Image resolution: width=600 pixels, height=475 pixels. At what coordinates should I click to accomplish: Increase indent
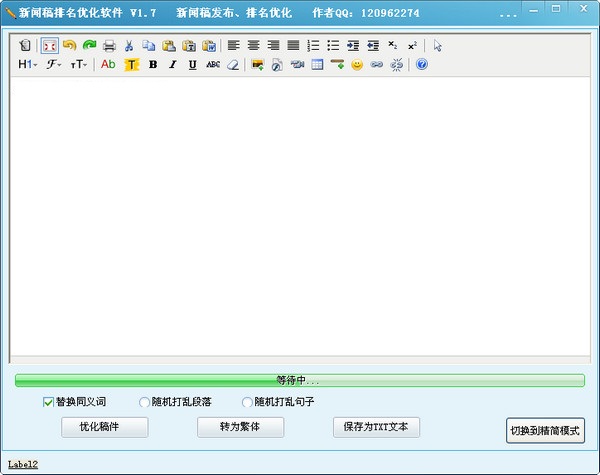click(x=353, y=46)
